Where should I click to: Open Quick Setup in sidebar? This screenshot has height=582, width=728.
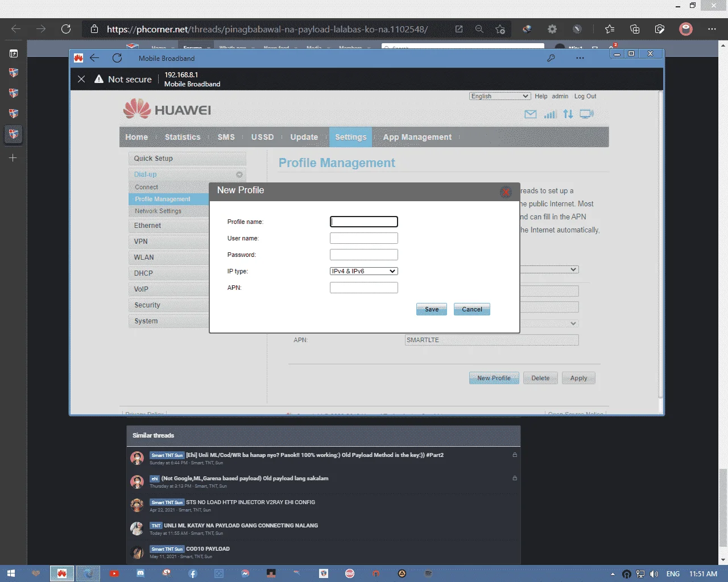point(187,159)
